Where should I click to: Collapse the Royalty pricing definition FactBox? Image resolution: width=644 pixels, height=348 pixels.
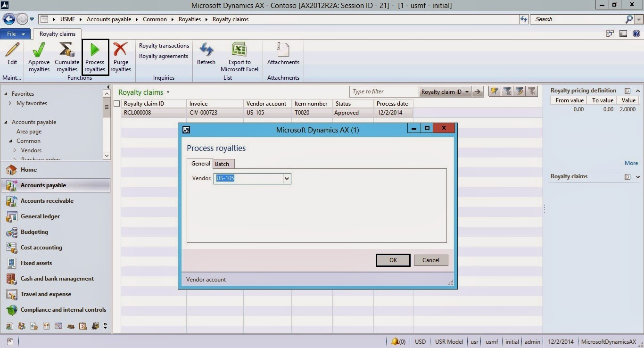click(638, 91)
